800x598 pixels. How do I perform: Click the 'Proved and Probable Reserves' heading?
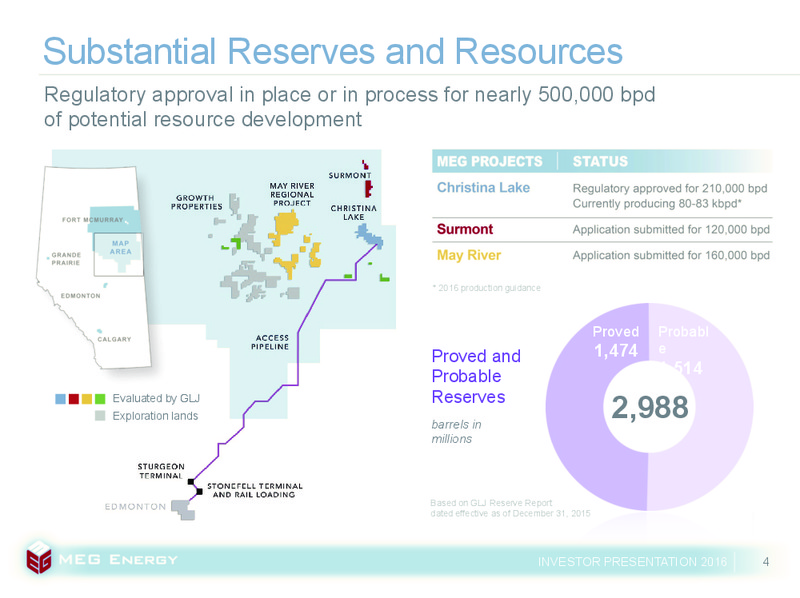(x=476, y=377)
